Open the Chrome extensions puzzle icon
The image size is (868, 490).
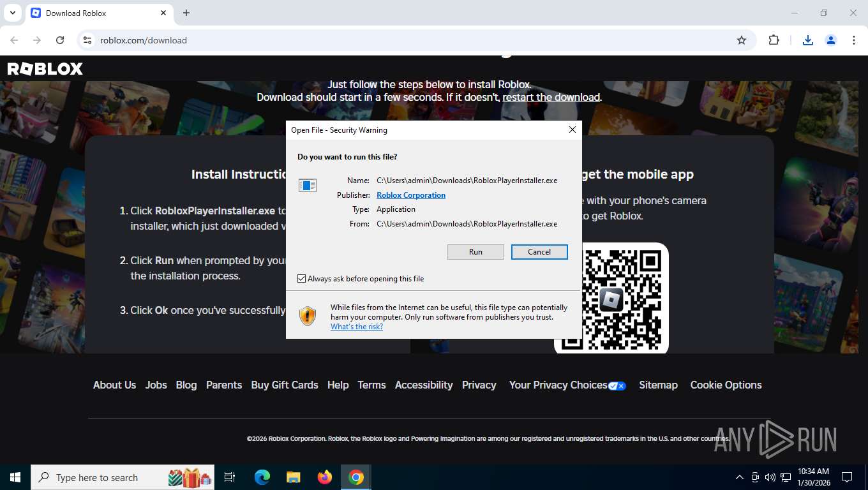(x=774, y=40)
